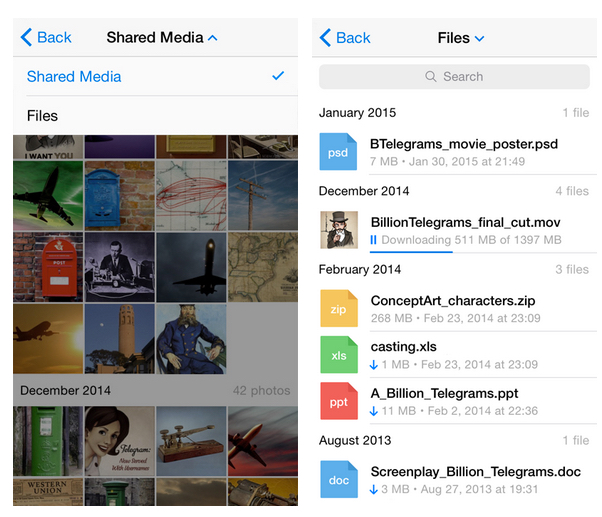602x517 pixels.
Task: Open the ppt file icon
Action: (x=339, y=401)
